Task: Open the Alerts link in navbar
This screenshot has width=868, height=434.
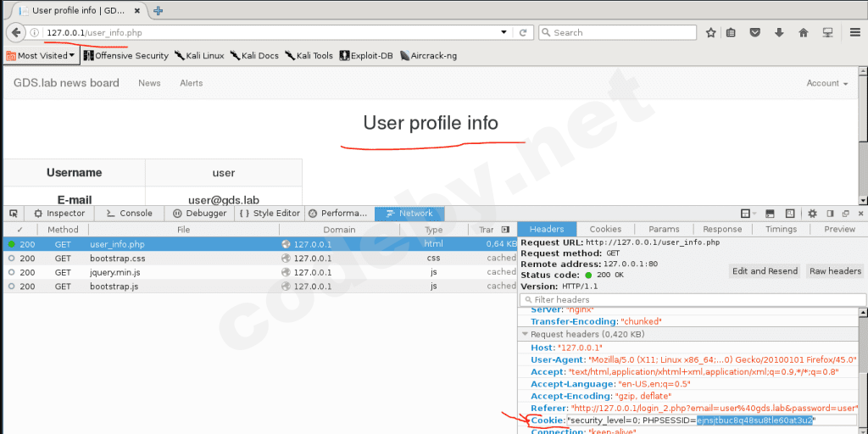Action: click(191, 83)
